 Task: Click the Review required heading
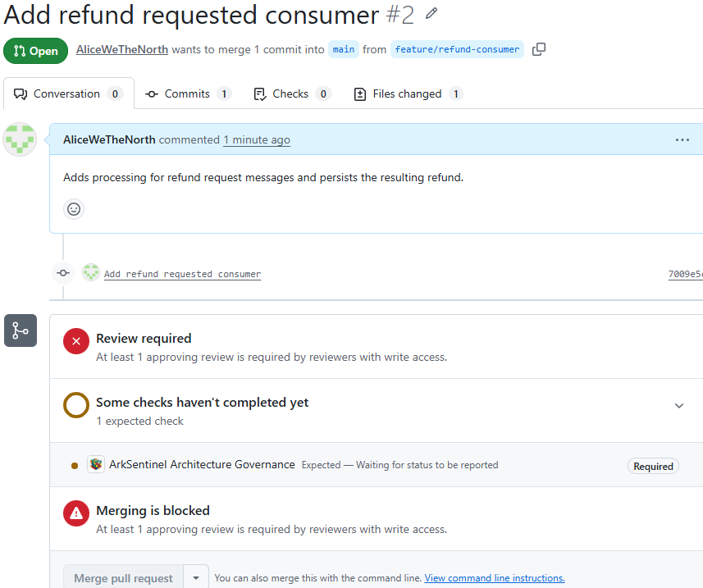click(x=144, y=339)
